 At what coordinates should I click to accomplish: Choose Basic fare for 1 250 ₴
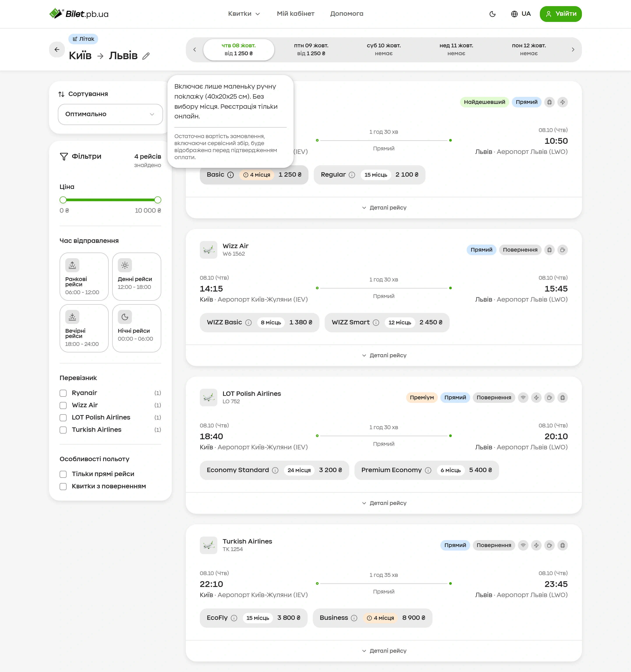(x=254, y=175)
